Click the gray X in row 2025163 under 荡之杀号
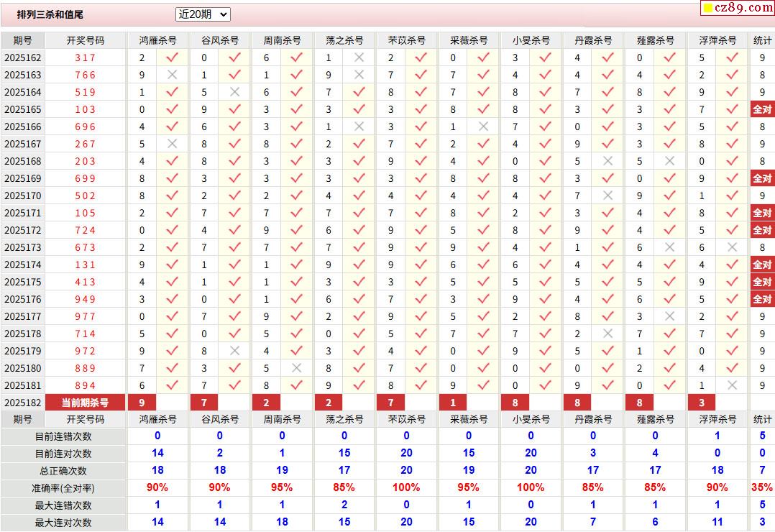Screen dimensions: 775x532 [x=359, y=75]
